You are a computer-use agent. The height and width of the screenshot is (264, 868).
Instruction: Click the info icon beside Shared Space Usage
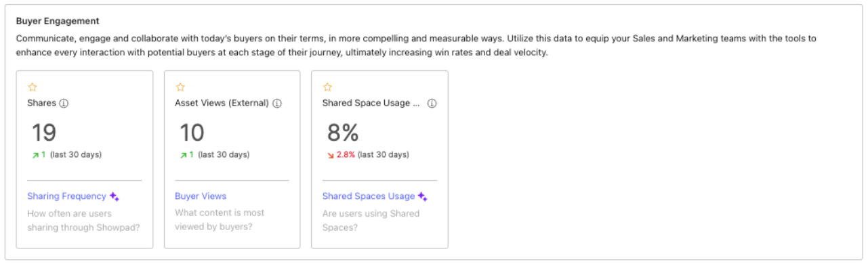click(x=432, y=104)
